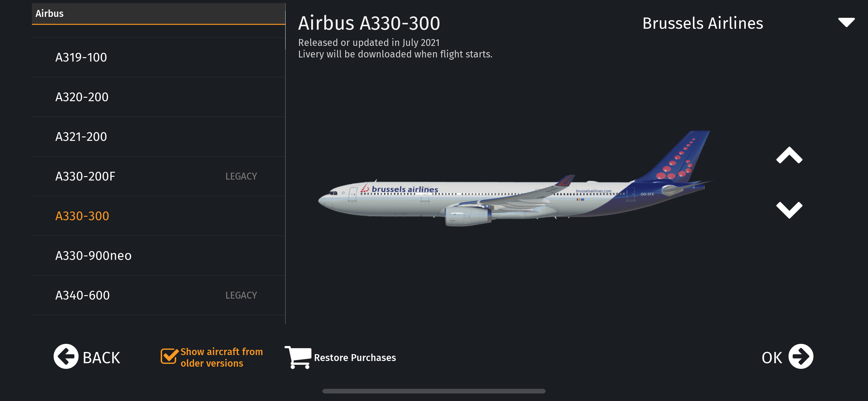
Task: Select A319-100 from the aircraft list
Action: [81, 57]
